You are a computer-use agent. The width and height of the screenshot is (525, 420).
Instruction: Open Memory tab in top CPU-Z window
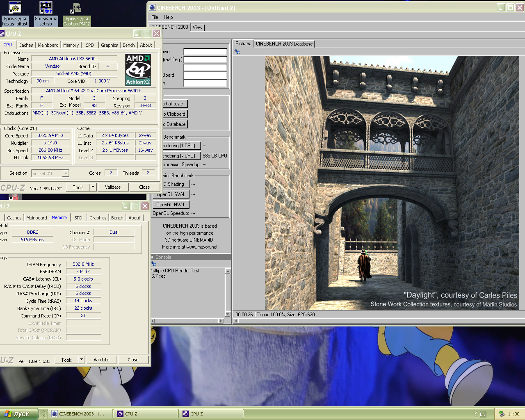click(71, 45)
